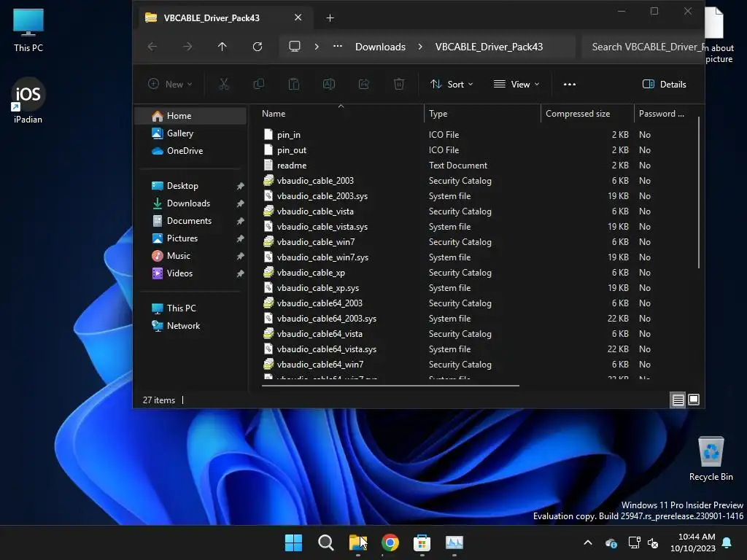Click the Share icon in toolbar
Screen dimensions: 747x560
click(x=364, y=85)
